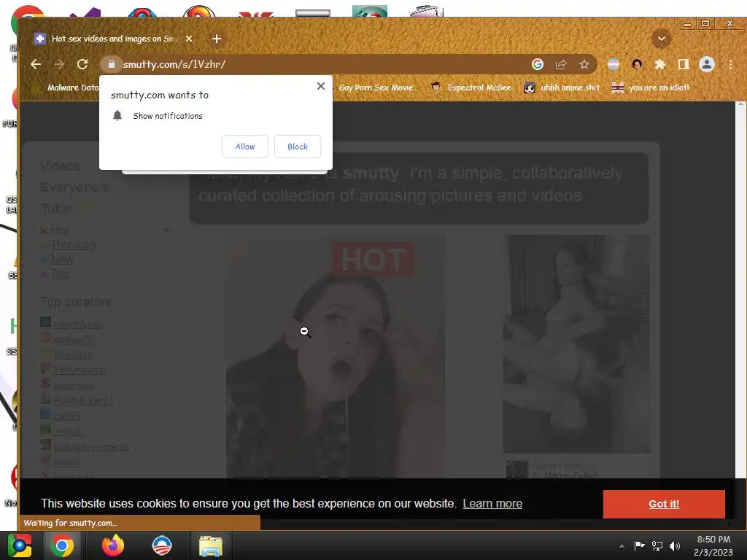Show hidden system tray icons
The width and height of the screenshot is (747, 560).
(x=622, y=546)
